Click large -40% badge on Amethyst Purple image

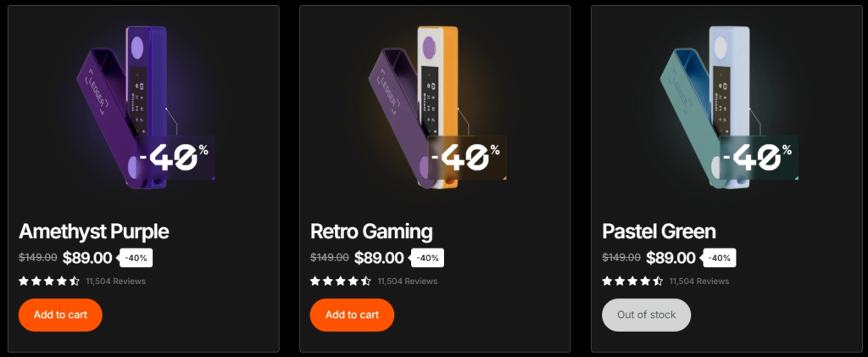(174, 158)
